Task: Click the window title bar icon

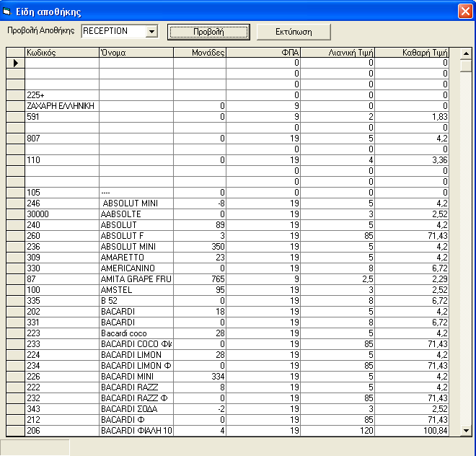Action: coord(6,12)
